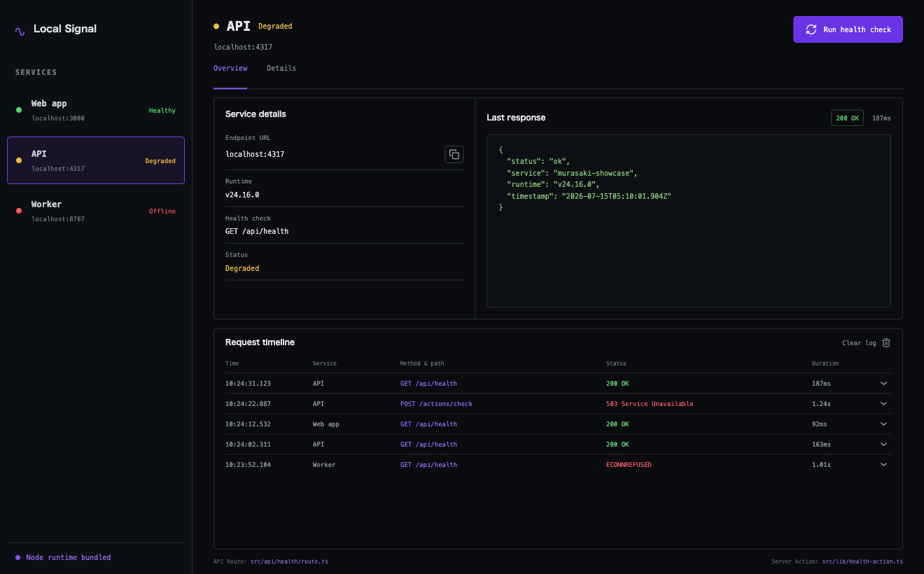Copy the endpoint URL with the copy icon
Viewport: 924px width, 574px height.
click(454, 154)
